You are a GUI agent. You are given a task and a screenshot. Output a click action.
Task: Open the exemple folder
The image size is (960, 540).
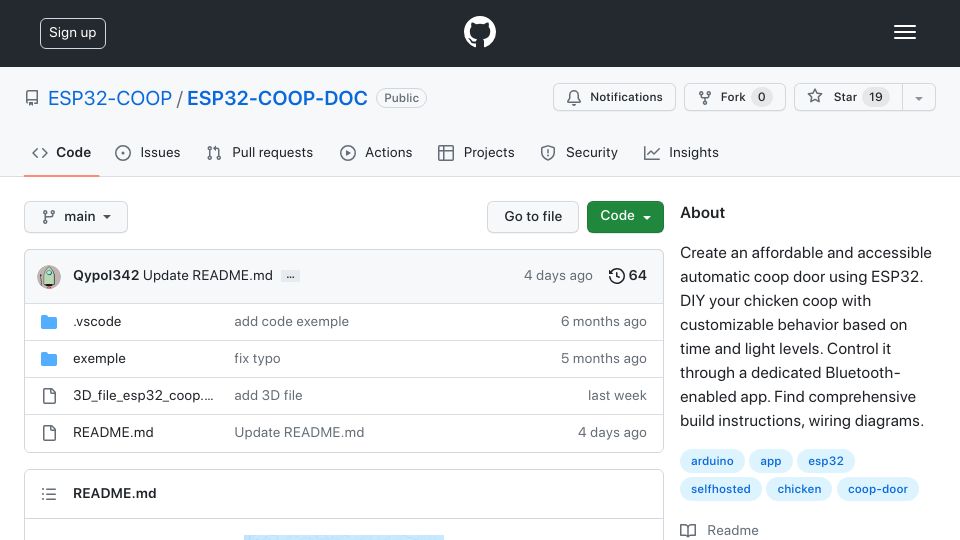point(99,359)
